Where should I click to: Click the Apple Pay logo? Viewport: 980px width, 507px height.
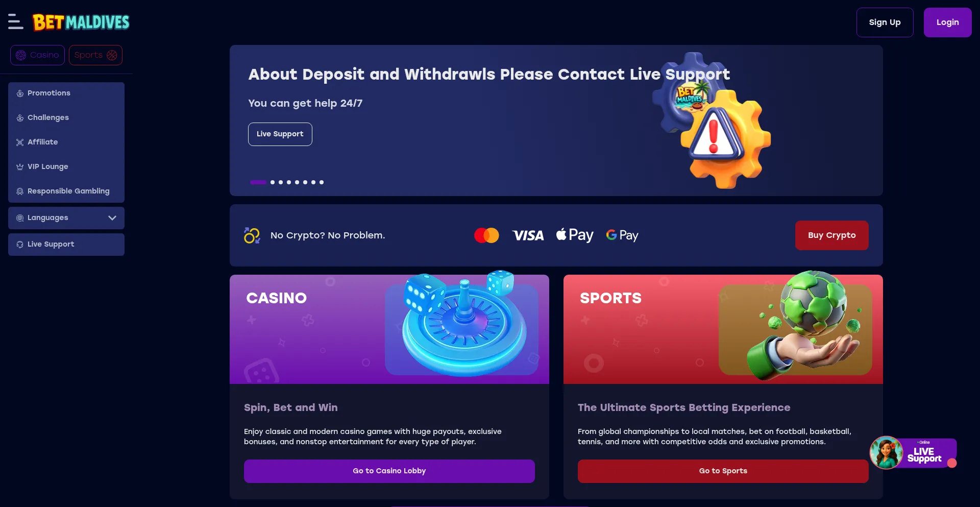coord(575,235)
